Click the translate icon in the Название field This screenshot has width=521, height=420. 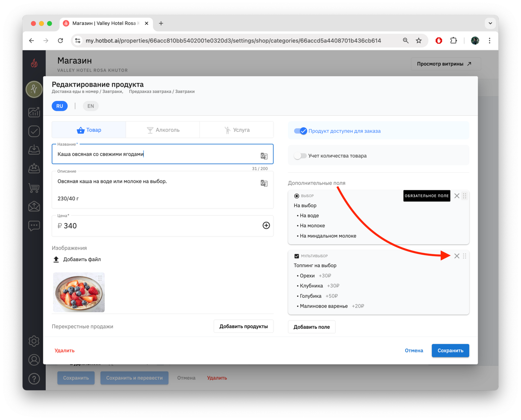pos(264,156)
